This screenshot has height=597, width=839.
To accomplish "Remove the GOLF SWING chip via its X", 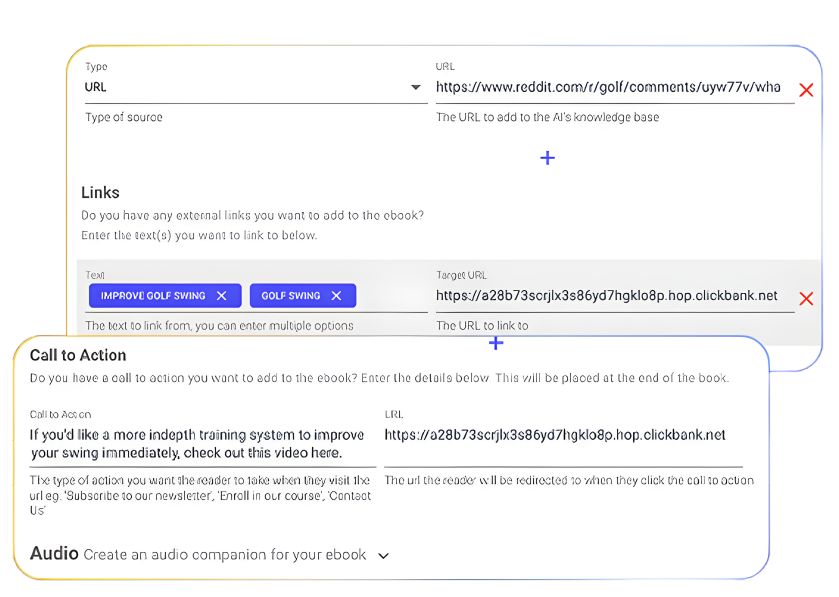I will [x=336, y=296].
